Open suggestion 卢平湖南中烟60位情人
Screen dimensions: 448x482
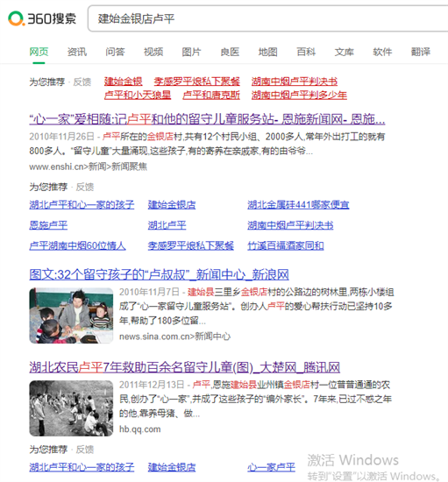coord(77,245)
